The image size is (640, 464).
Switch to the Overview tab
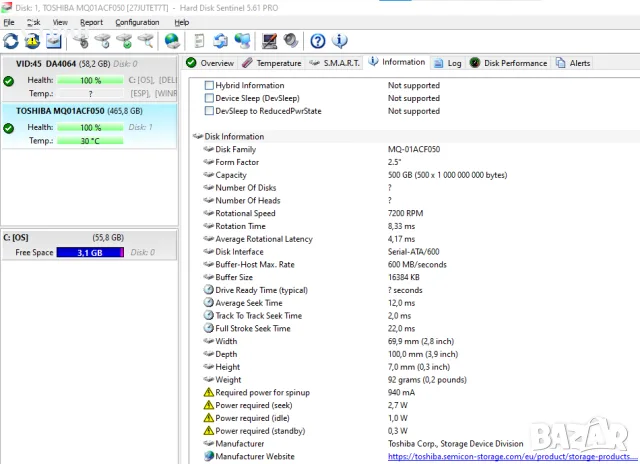(x=210, y=63)
